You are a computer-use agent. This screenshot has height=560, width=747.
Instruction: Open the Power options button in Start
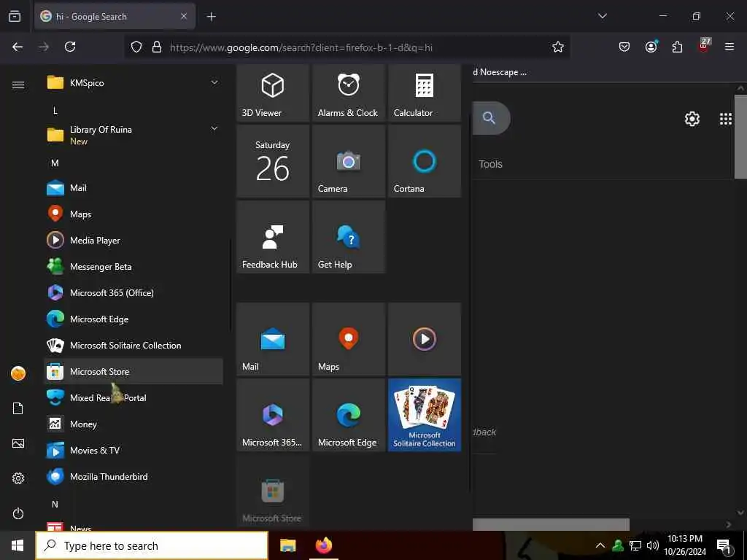(x=18, y=513)
